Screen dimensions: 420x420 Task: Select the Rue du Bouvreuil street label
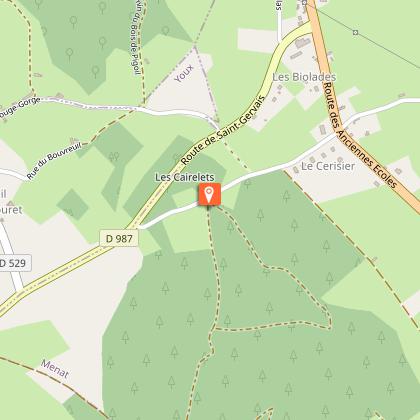(x=54, y=160)
